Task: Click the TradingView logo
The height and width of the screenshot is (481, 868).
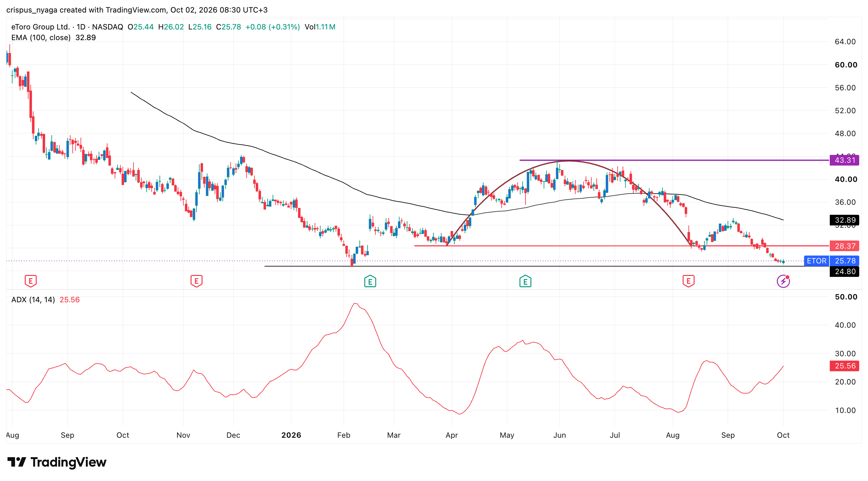Action: click(57, 462)
